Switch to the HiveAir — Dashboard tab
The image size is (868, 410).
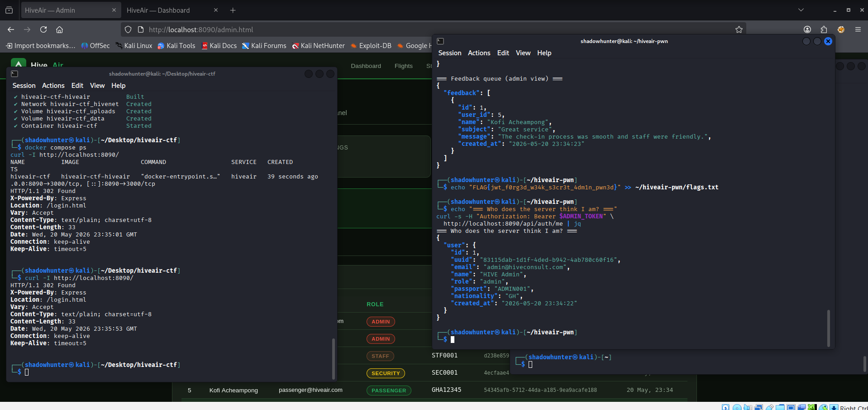[172, 10]
